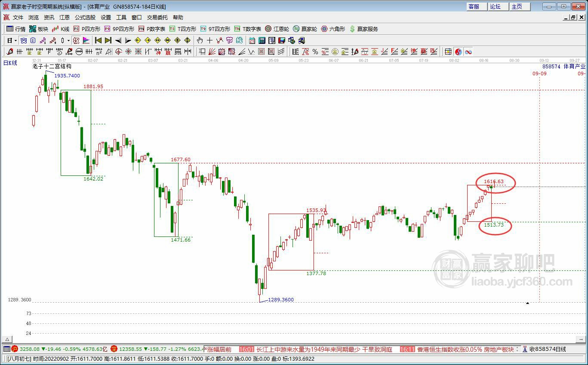The height and width of the screenshot is (365, 588).
Task: Select the fan of angle lines tool
Action: [x=212, y=52]
